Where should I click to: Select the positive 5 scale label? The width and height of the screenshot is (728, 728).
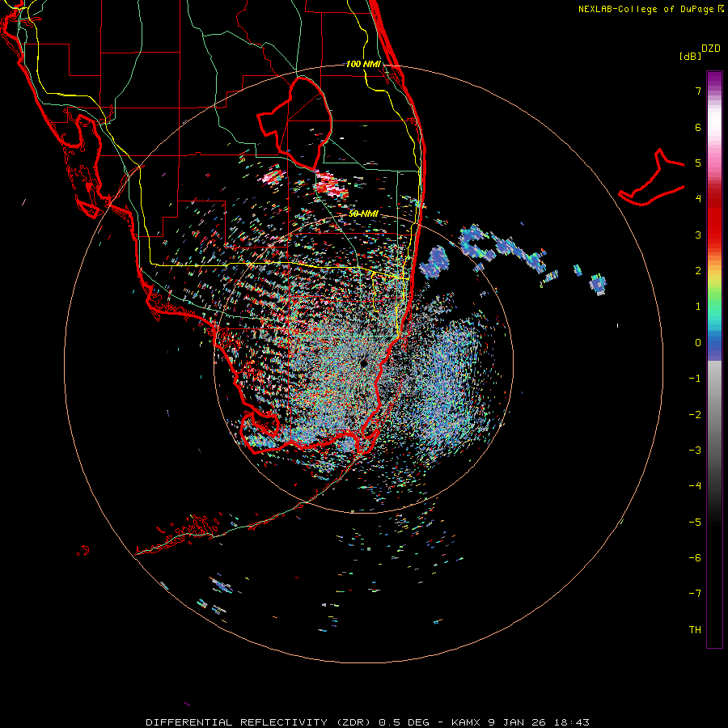coord(698,163)
